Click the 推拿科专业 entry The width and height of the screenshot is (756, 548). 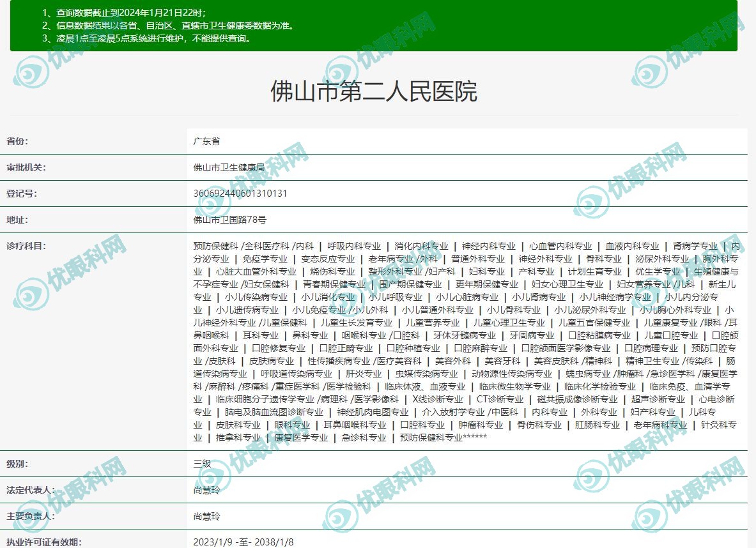tap(238, 438)
